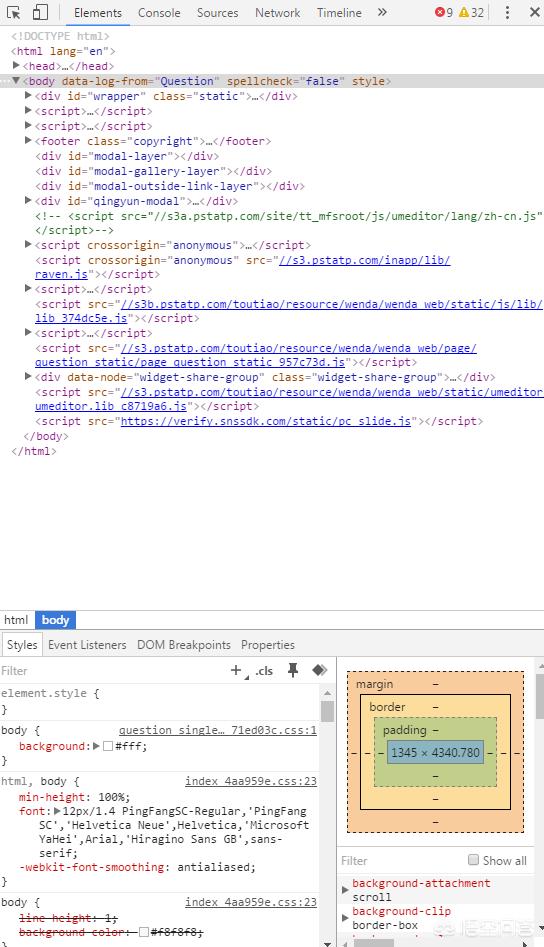Click the border label in box model
This screenshot has height=947, width=544.
[387, 707]
